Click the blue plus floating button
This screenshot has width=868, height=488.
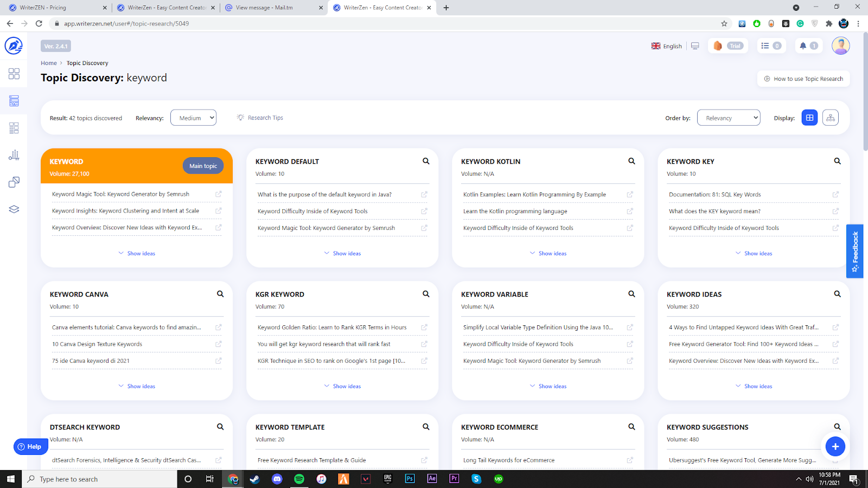pyautogui.click(x=835, y=446)
